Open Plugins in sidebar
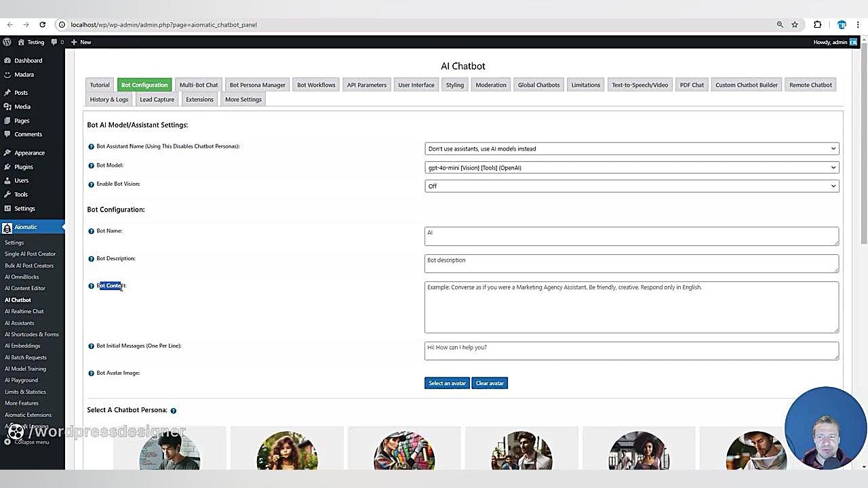 pos(23,167)
